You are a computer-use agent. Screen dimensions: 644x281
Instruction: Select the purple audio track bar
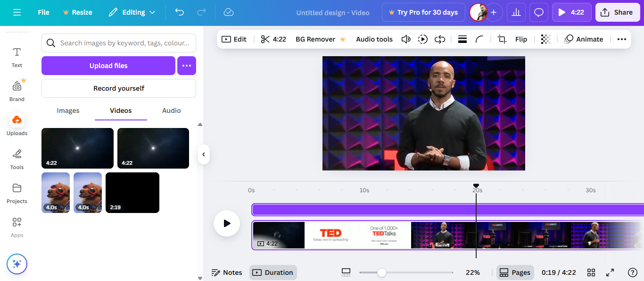coord(448,210)
